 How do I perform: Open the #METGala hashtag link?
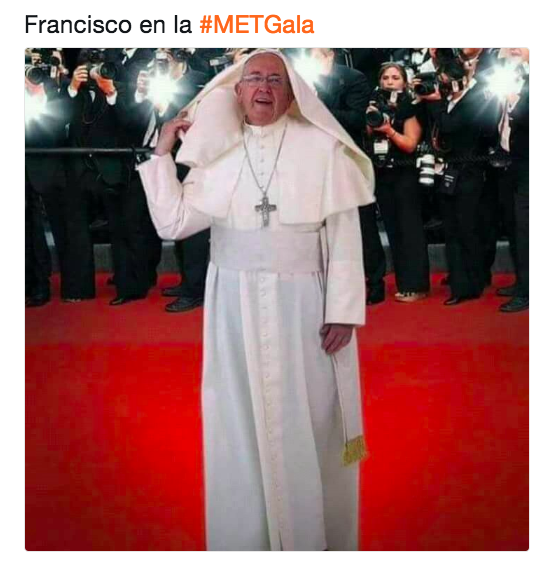coord(257,25)
